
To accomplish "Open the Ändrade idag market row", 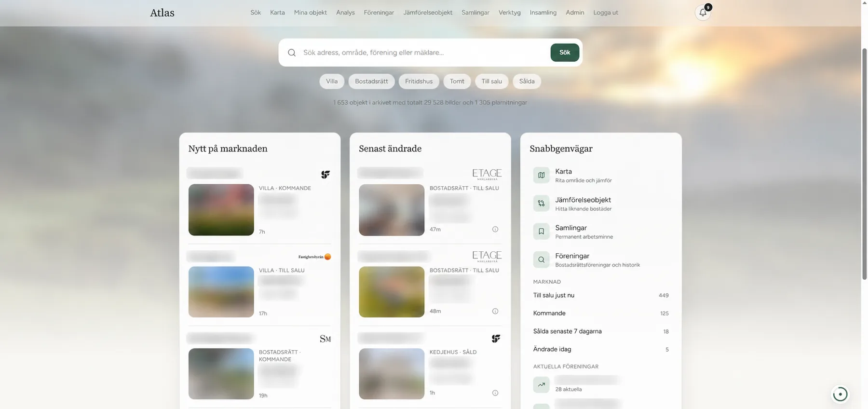I will (x=601, y=349).
